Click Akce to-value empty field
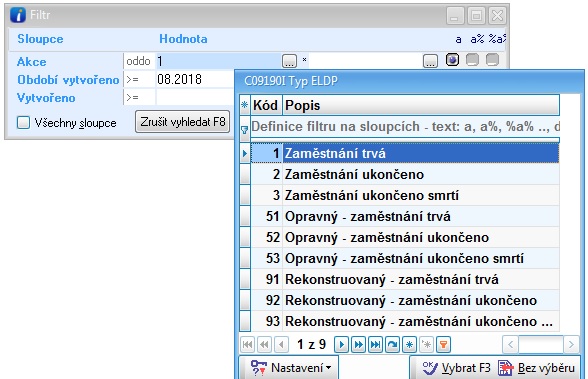 pyautogui.click(x=366, y=61)
